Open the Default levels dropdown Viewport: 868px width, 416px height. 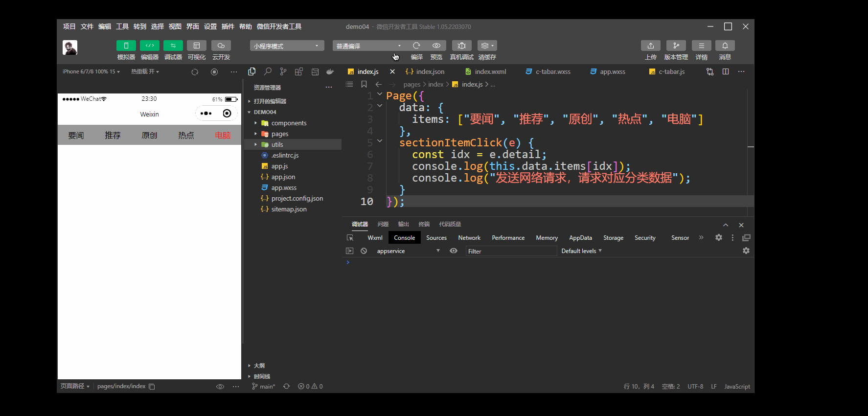click(x=581, y=251)
